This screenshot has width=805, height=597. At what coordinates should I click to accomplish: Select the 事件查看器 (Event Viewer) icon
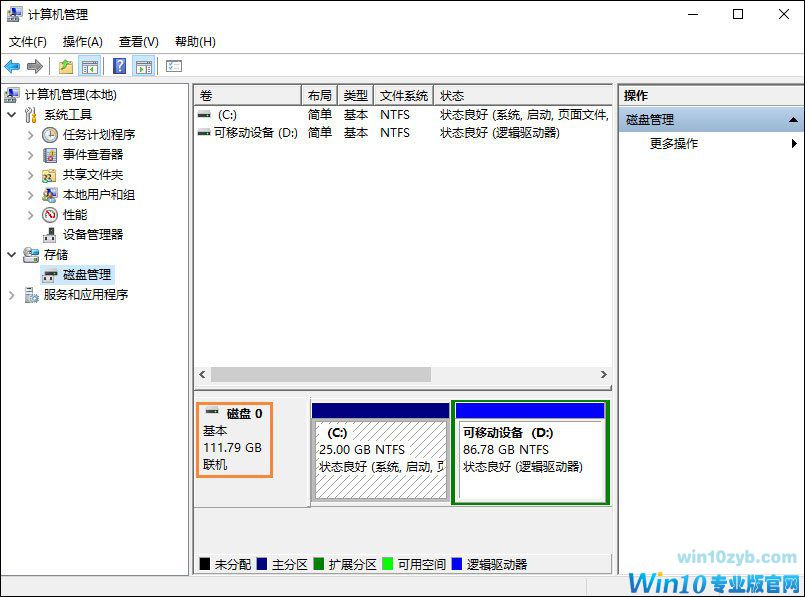pos(50,155)
